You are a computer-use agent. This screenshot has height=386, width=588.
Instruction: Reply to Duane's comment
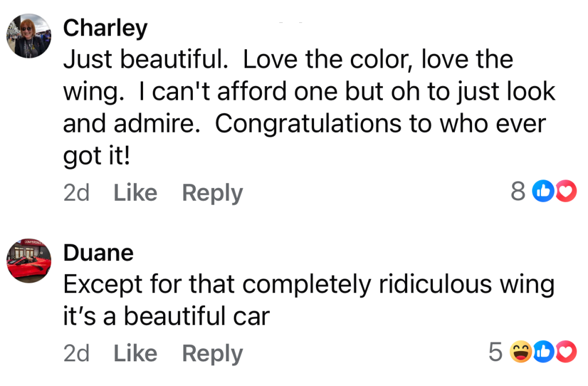212,353
